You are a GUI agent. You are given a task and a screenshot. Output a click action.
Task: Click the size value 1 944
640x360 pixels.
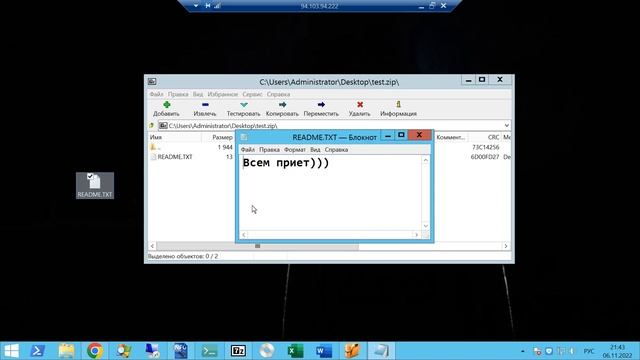pyautogui.click(x=225, y=147)
